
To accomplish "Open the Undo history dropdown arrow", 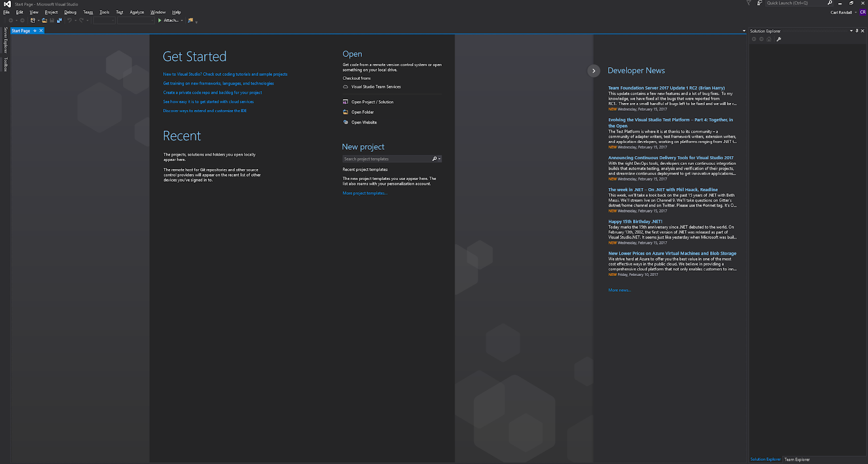I will click(75, 21).
